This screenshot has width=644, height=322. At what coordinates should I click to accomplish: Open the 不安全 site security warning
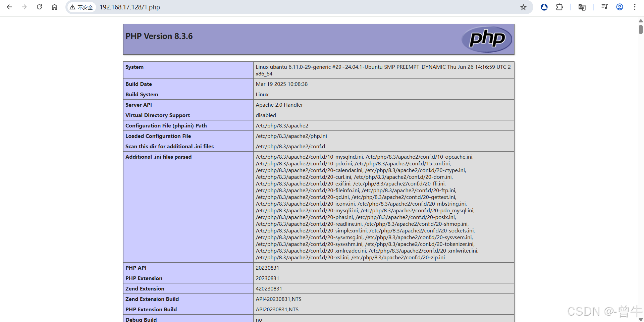tap(81, 7)
